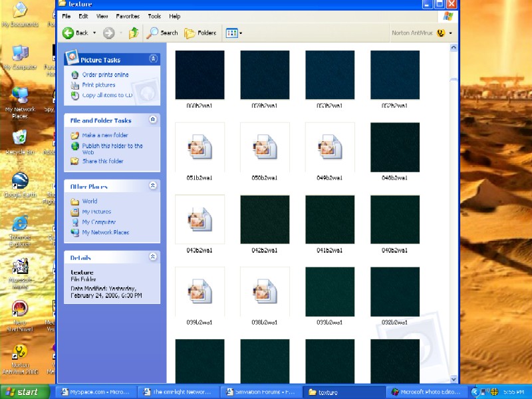
Task: Open the Tools menu
Action: pyautogui.click(x=154, y=16)
